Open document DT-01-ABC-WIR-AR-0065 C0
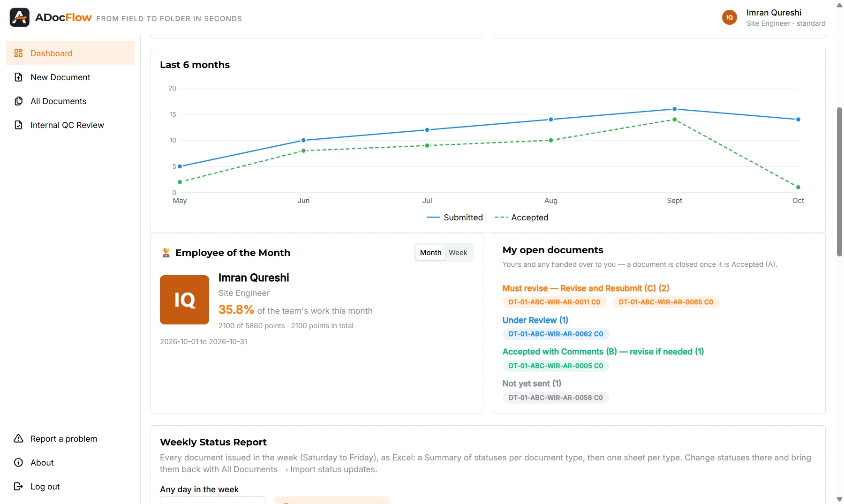The width and height of the screenshot is (844, 504). tap(666, 302)
